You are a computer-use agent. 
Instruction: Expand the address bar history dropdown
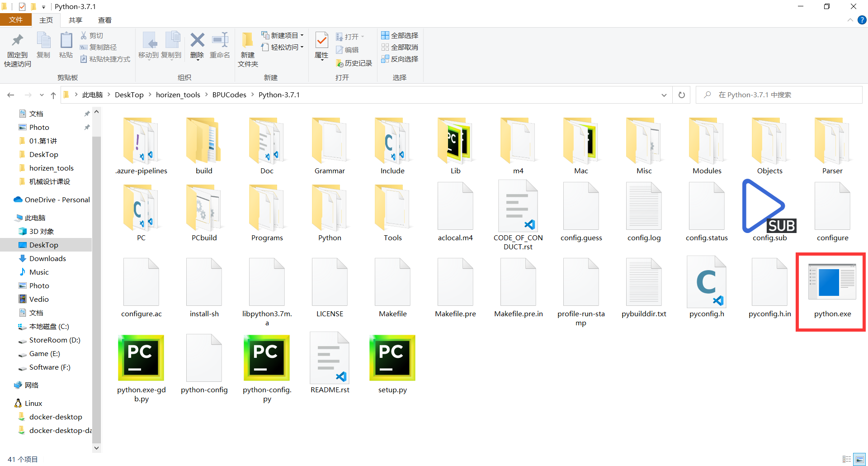tap(664, 95)
